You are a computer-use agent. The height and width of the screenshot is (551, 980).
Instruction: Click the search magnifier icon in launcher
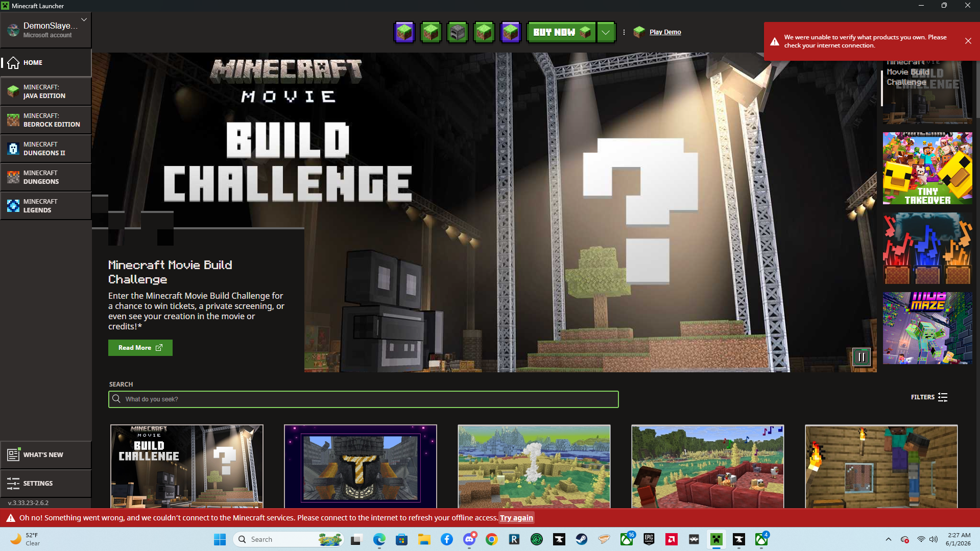116,399
